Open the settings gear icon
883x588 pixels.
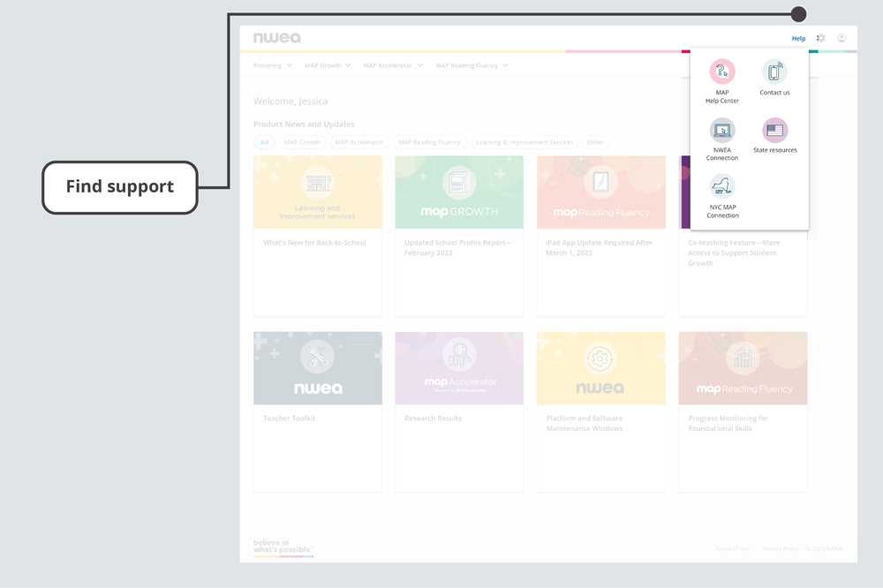(820, 38)
